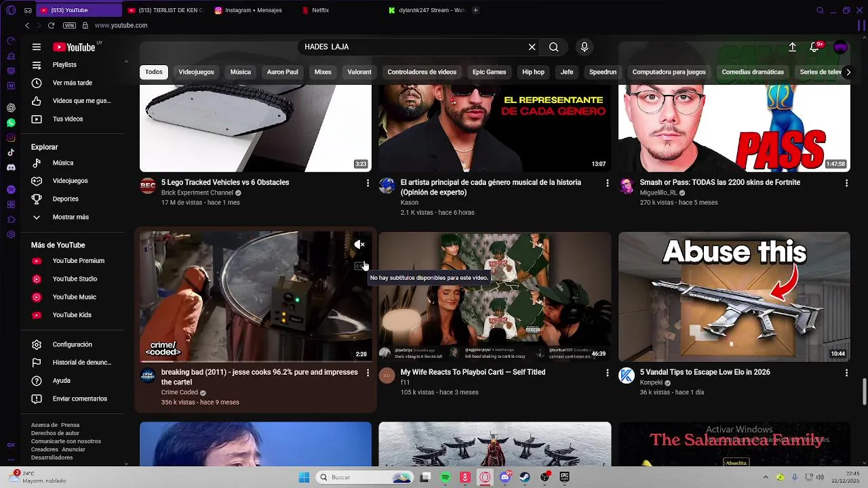Viewport: 868px width, 488px height.
Task: Open Configuración settings in sidebar
Action: click(71, 344)
